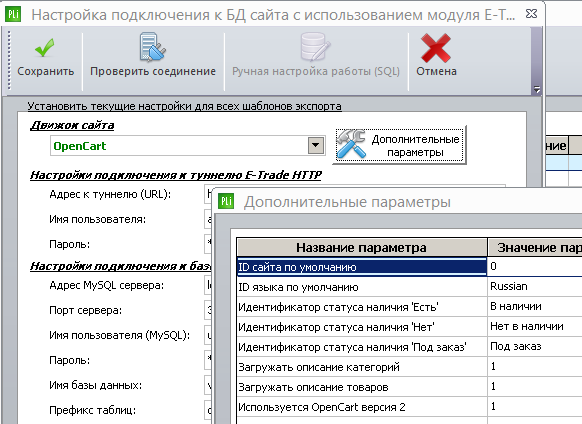Click the red X Cancel icon
The height and width of the screenshot is (424, 582).
click(436, 48)
